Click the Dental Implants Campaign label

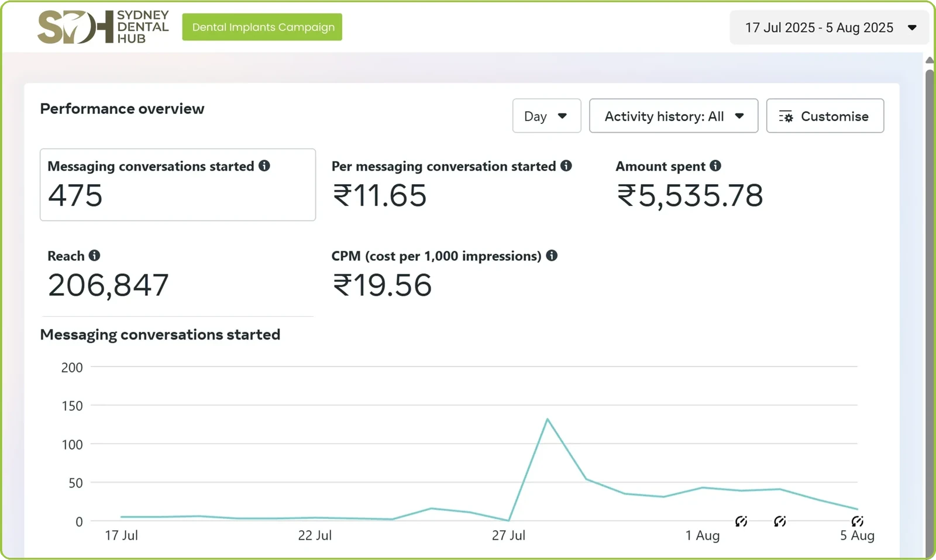pyautogui.click(x=262, y=27)
